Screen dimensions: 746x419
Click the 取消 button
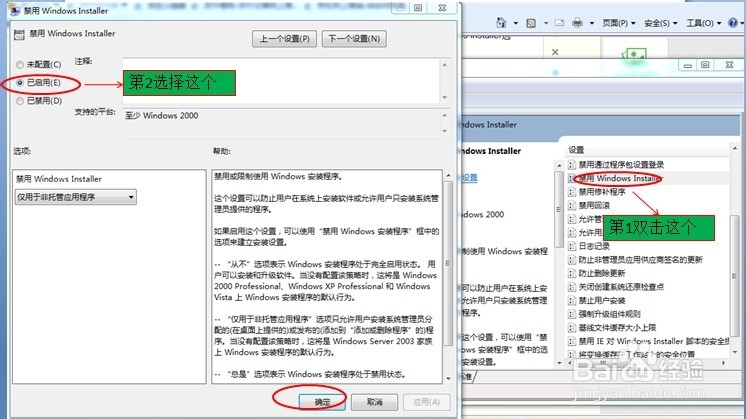[x=374, y=402]
